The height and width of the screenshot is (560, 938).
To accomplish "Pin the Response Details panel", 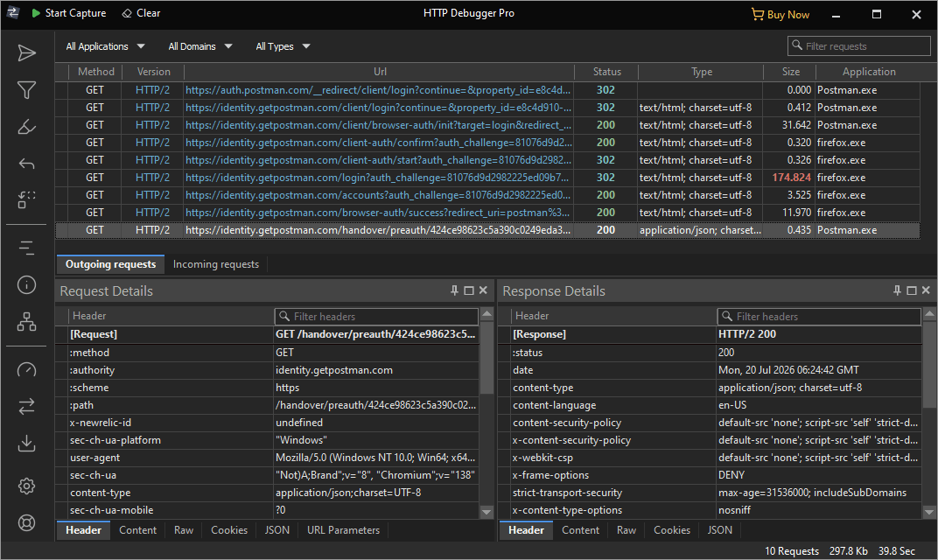I will [x=898, y=290].
